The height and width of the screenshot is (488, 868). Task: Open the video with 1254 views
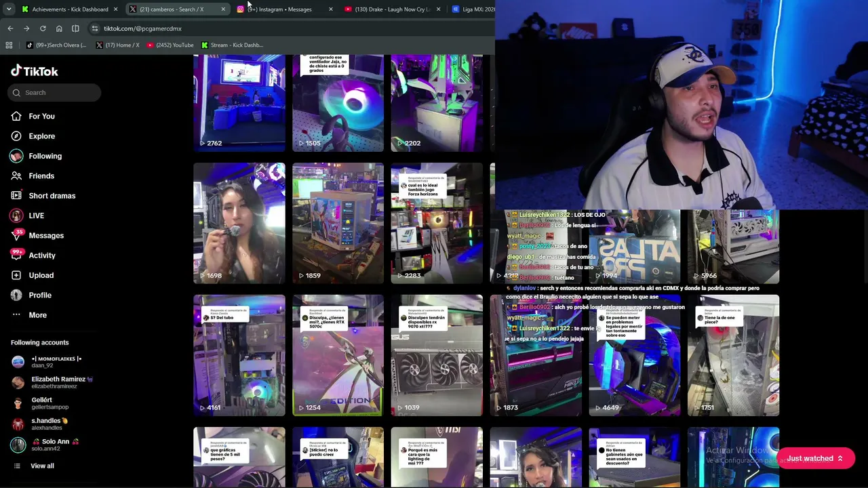[338, 355]
